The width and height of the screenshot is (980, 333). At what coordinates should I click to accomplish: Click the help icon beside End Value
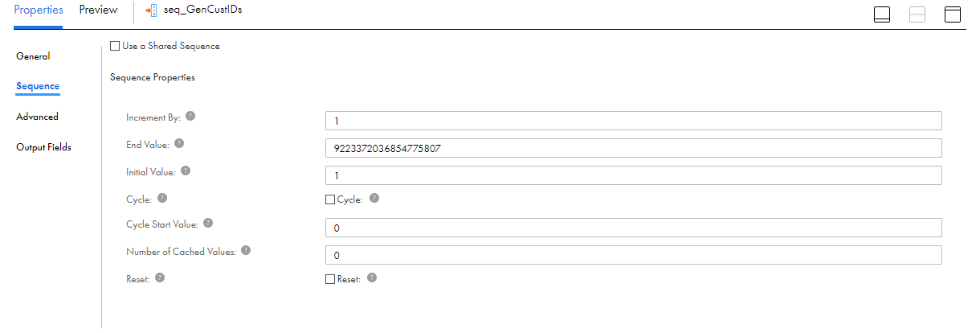(x=179, y=143)
